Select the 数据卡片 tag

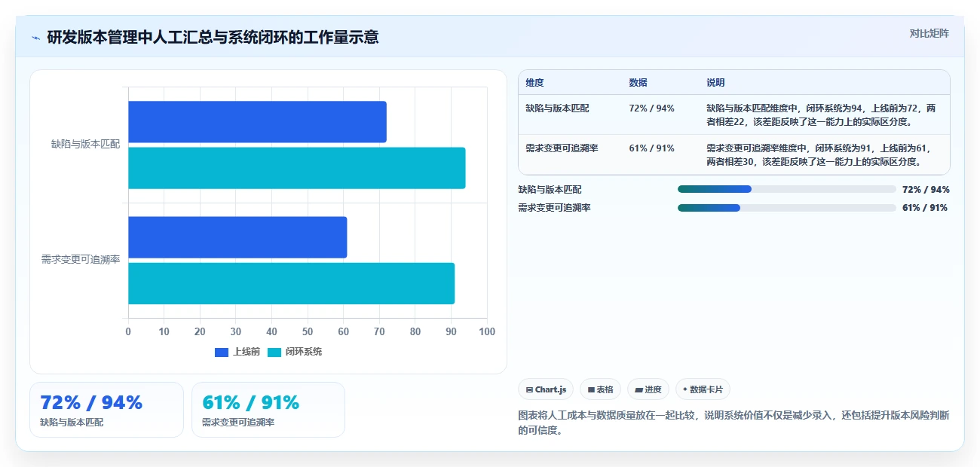pos(703,389)
